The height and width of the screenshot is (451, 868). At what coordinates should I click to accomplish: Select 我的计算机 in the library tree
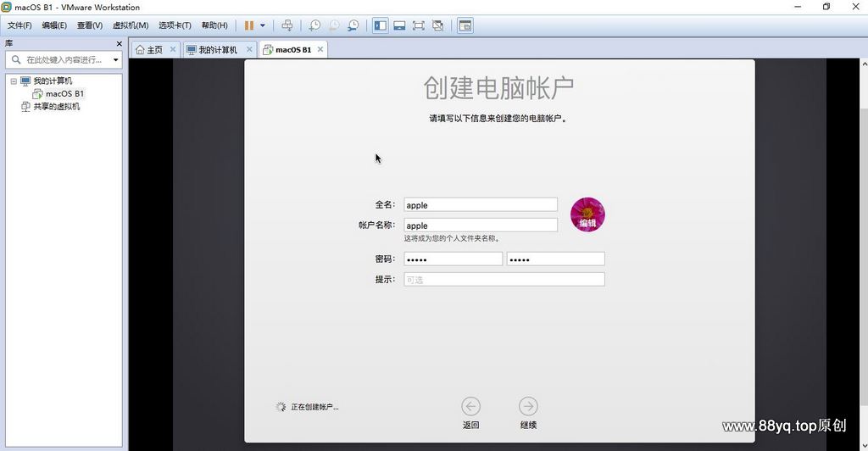[x=53, y=81]
